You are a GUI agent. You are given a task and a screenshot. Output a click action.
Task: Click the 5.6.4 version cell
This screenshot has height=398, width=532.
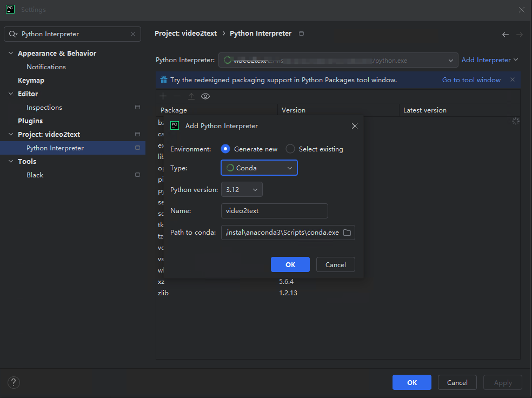point(287,282)
